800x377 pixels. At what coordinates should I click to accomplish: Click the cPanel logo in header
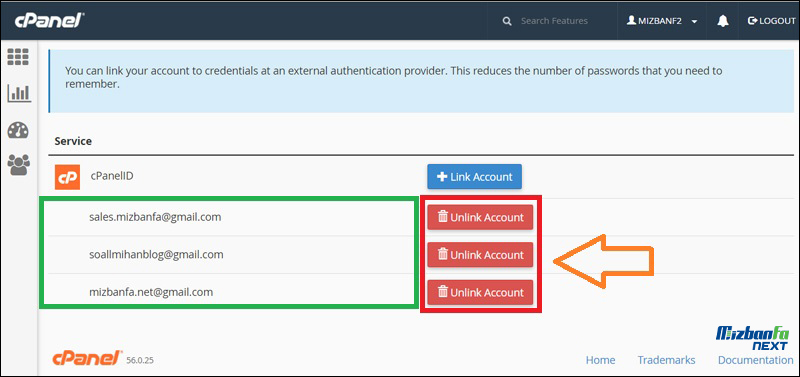tap(49, 21)
